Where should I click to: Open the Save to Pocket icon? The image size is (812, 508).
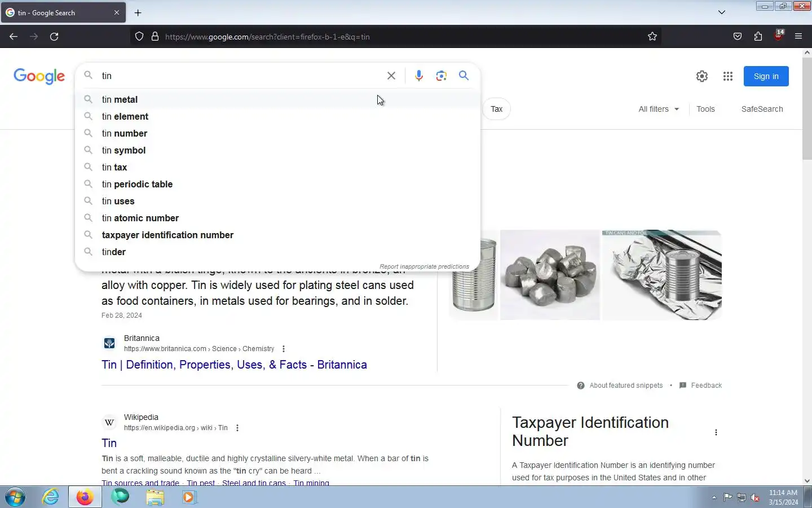tap(738, 37)
